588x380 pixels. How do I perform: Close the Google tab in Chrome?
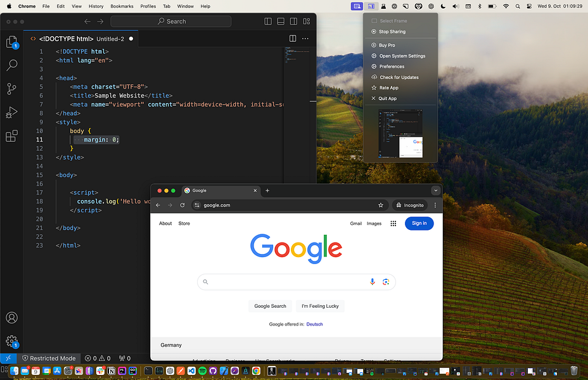coord(255,191)
